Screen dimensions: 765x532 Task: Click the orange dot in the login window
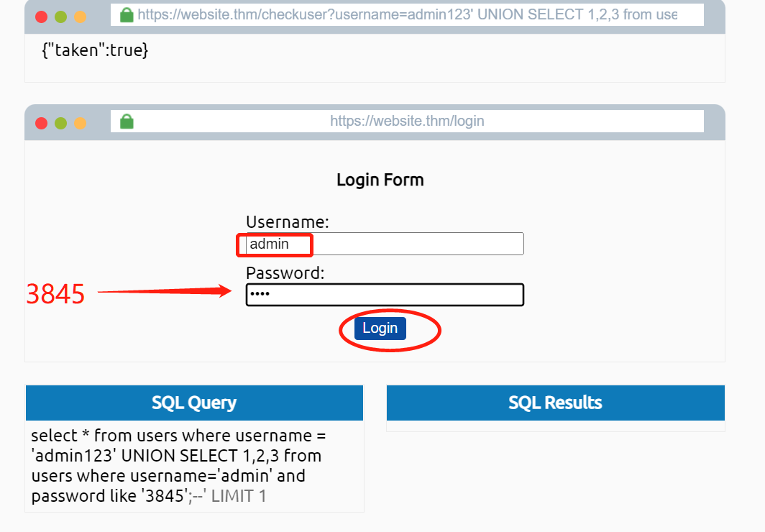coord(80,123)
